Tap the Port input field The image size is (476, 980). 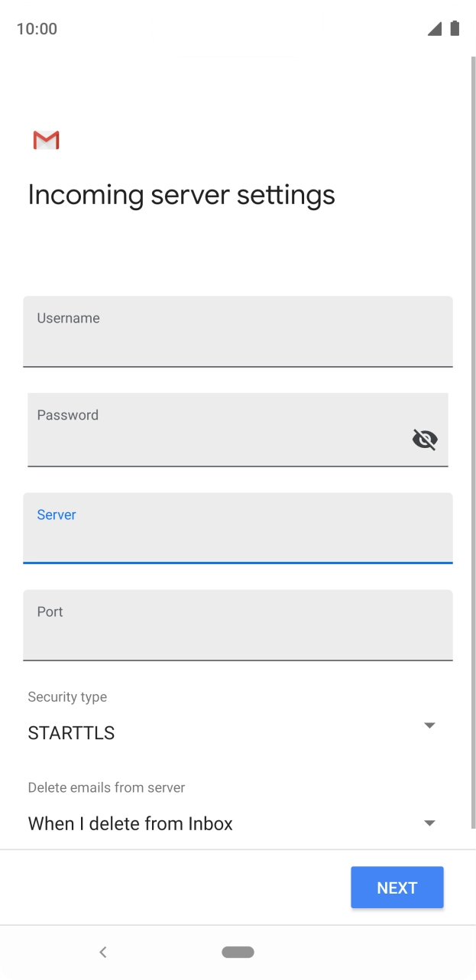[x=238, y=625]
